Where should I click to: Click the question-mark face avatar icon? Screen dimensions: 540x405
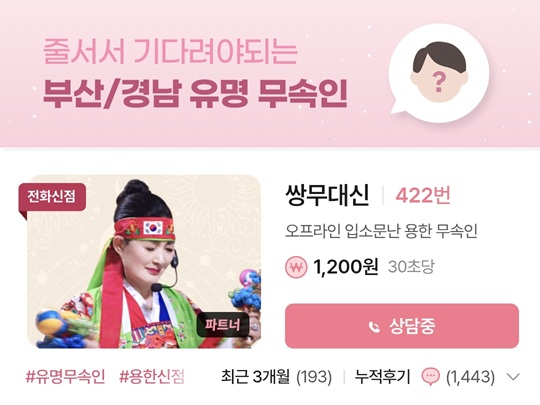(439, 73)
